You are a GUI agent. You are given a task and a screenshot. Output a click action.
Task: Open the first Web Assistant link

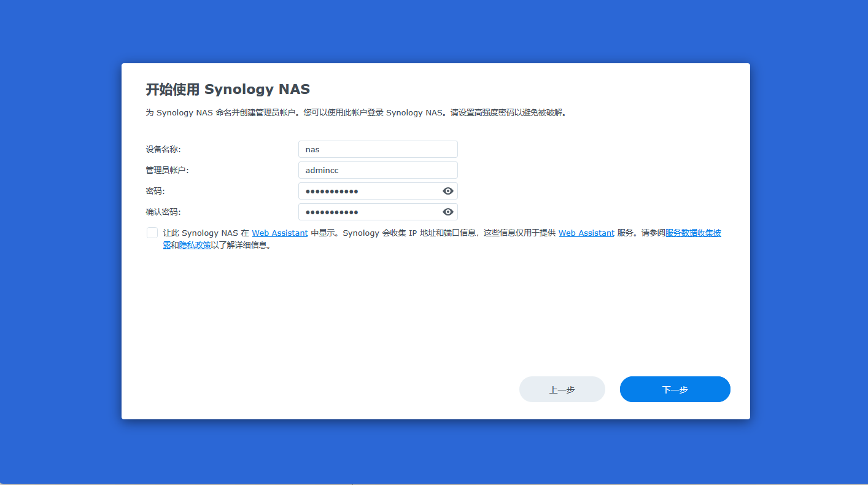(x=280, y=233)
